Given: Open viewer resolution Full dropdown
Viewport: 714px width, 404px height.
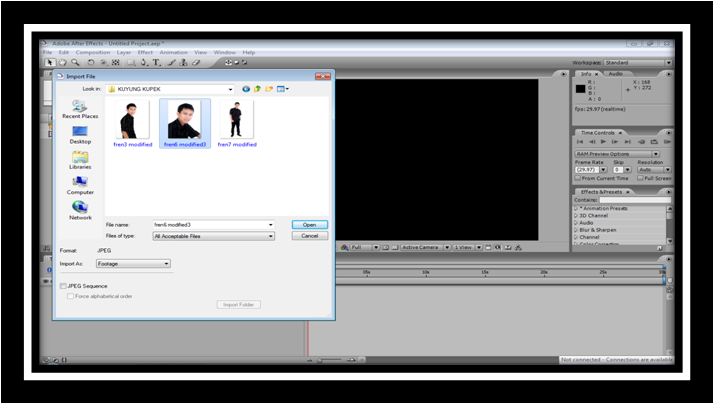Looking at the screenshot, I should [x=364, y=247].
